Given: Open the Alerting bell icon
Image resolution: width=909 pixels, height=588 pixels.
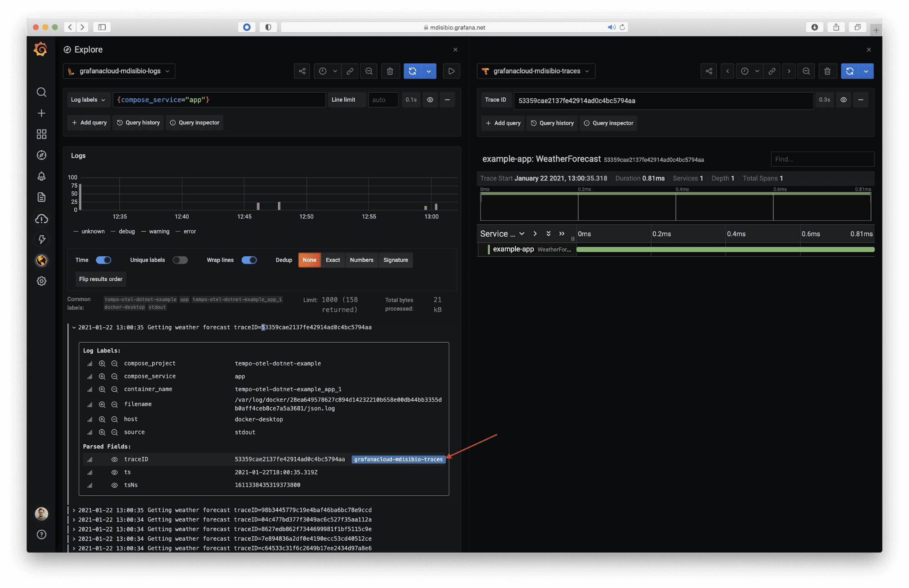Looking at the screenshot, I should click(x=41, y=176).
